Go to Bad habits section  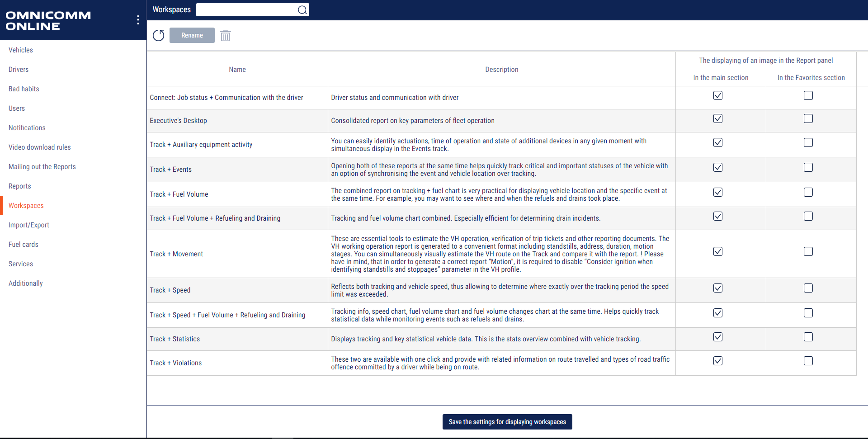[24, 89]
